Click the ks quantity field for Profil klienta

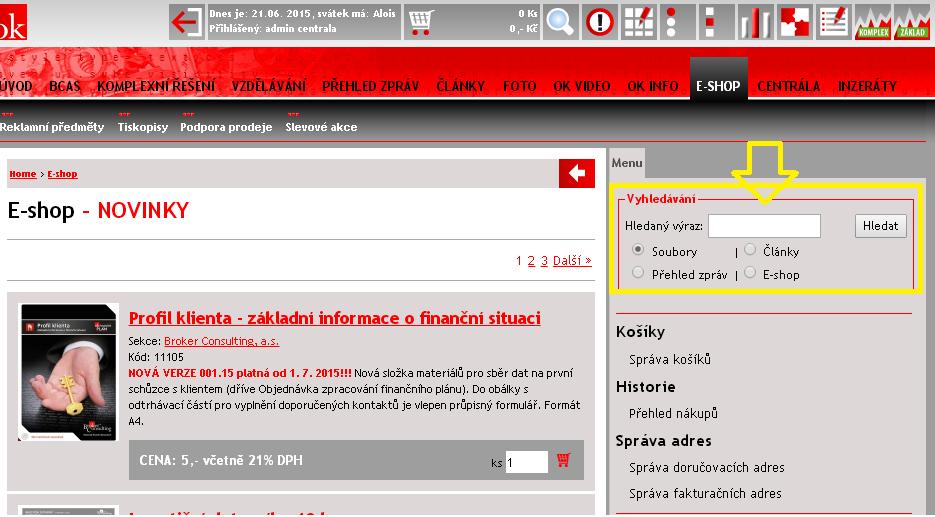[x=527, y=462]
